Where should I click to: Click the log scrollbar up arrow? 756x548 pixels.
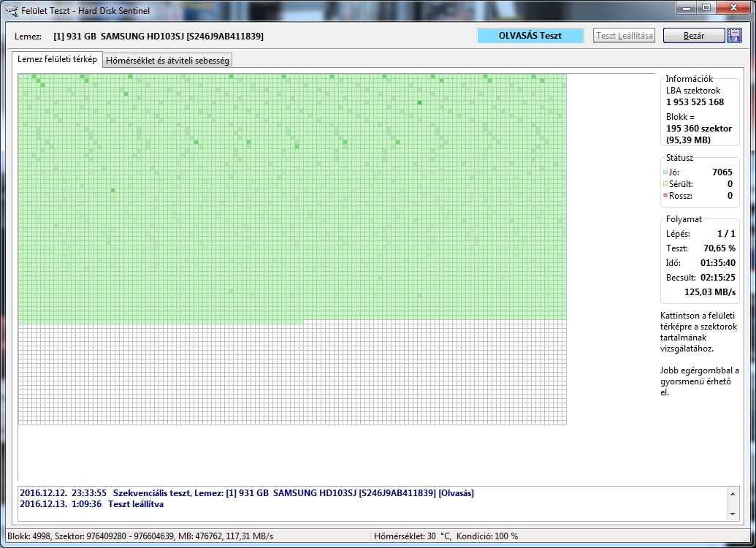click(733, 493)
